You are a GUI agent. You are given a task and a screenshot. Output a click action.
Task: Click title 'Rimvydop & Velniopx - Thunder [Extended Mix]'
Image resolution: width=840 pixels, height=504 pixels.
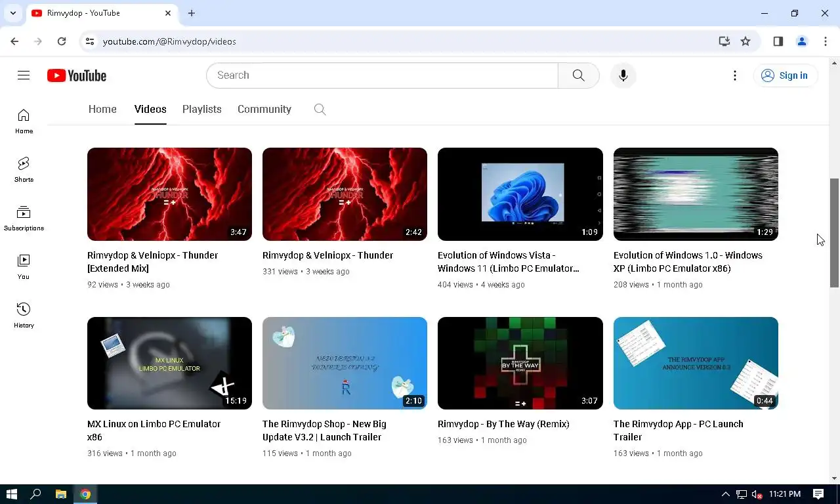152,262
